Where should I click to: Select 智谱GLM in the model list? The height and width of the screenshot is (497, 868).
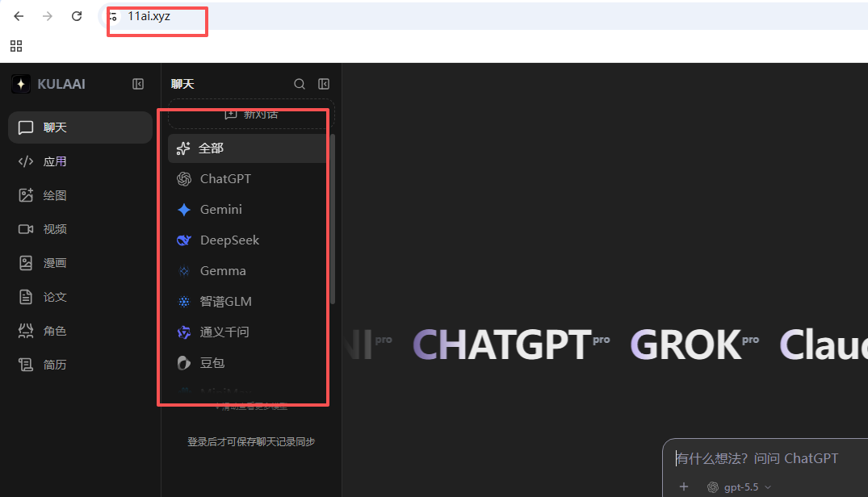pos(249,301)
